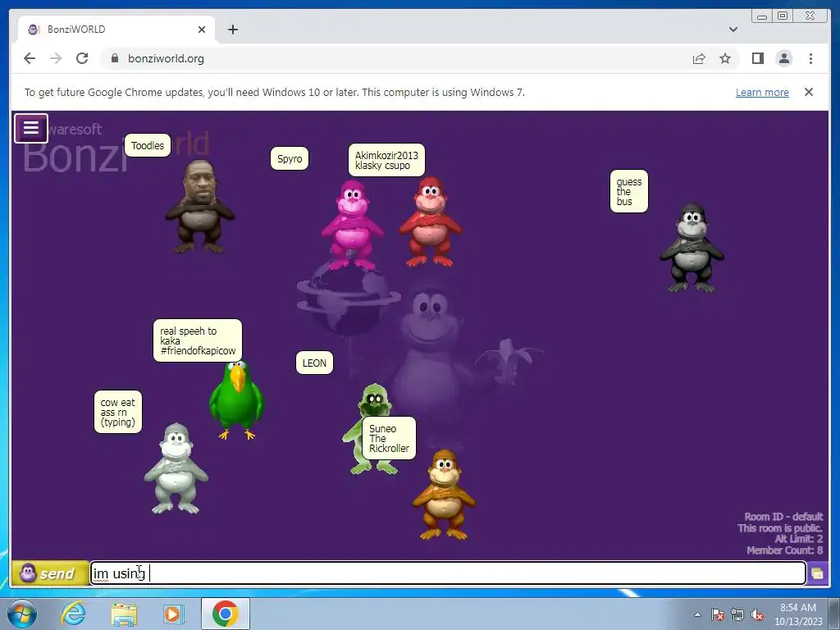Image resolution: width=840 pixels, height=630 pixels.
Task: Click the LEON name bubble
Action: [x=314, y=363]
